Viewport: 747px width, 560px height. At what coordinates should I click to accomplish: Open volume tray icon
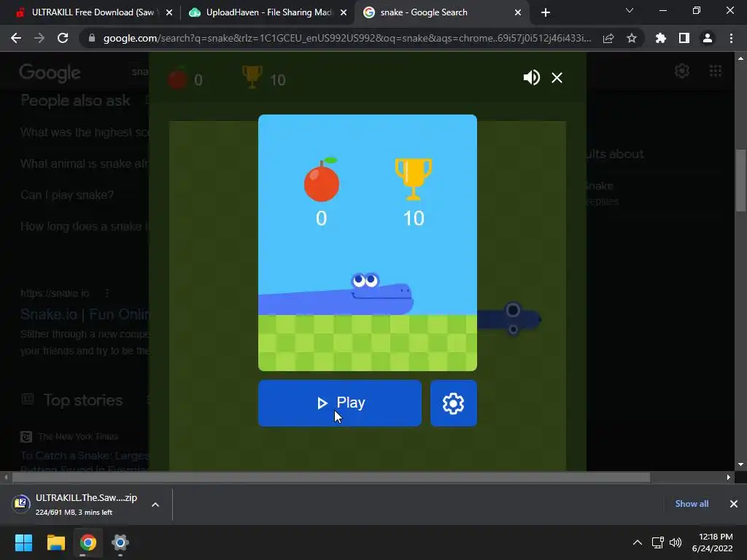[x=676, y=542]
